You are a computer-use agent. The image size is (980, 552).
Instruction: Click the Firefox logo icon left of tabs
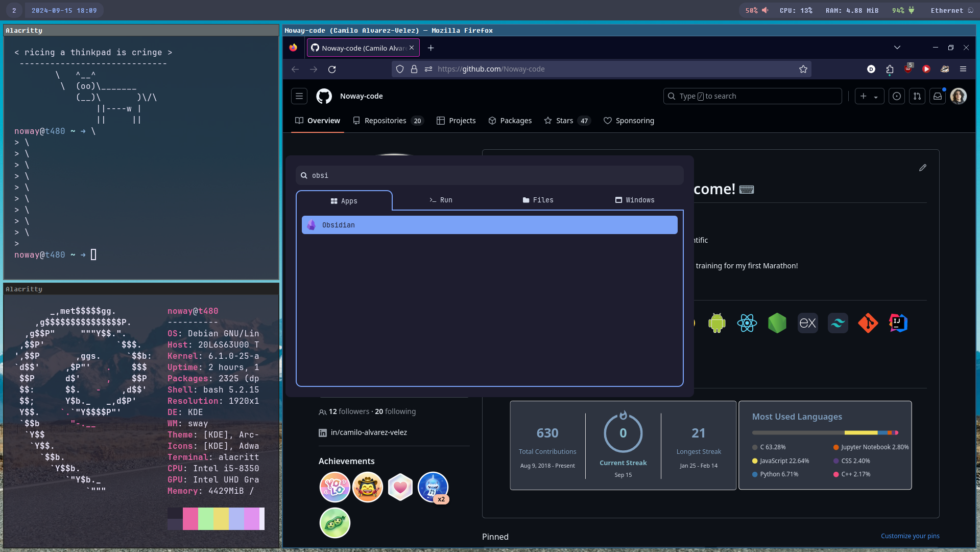(x=293, y=48)
